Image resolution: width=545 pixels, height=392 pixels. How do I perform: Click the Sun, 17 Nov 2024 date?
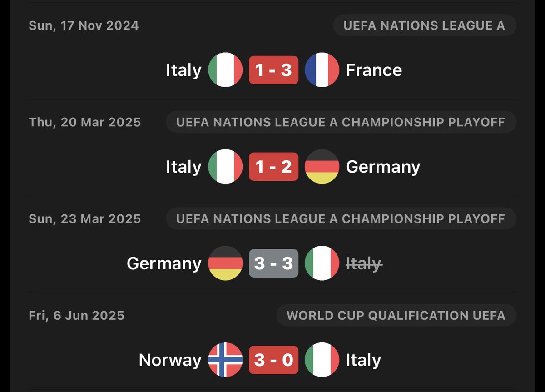point(84,25)
